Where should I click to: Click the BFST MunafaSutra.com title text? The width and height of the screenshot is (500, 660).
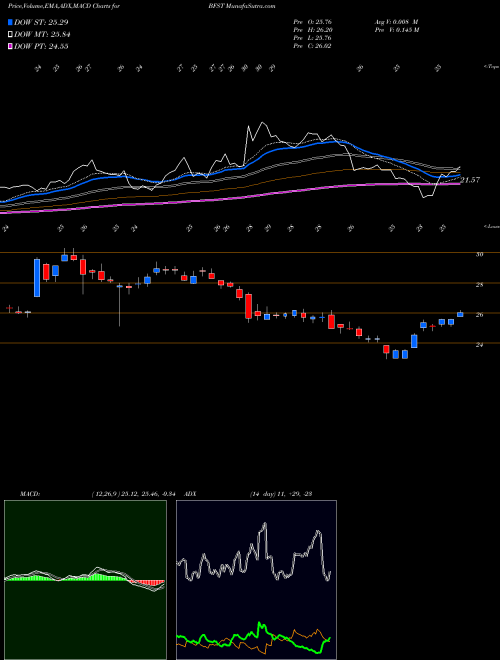point(242,6)
